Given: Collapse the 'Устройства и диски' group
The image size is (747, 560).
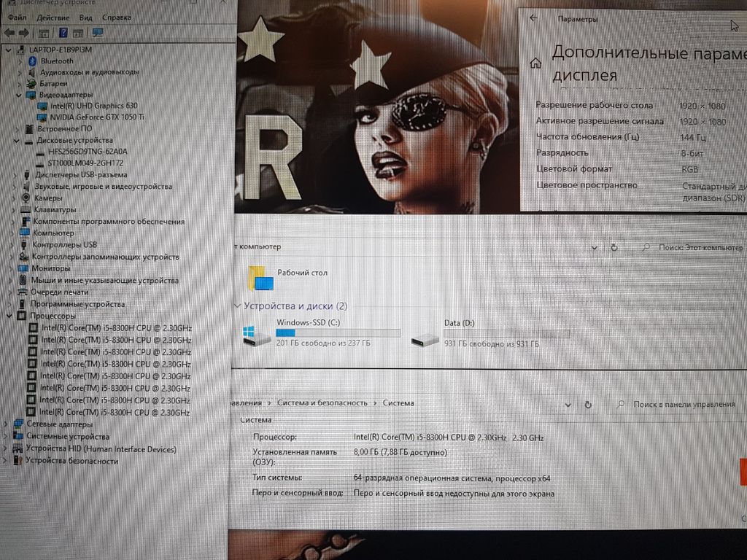Looking at the screenshot, I should click(236, 306).
